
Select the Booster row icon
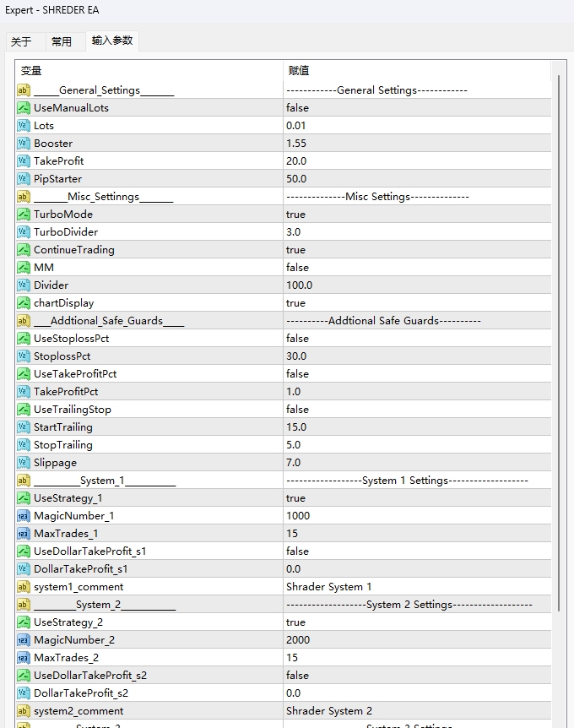click(x=24, y=144)
